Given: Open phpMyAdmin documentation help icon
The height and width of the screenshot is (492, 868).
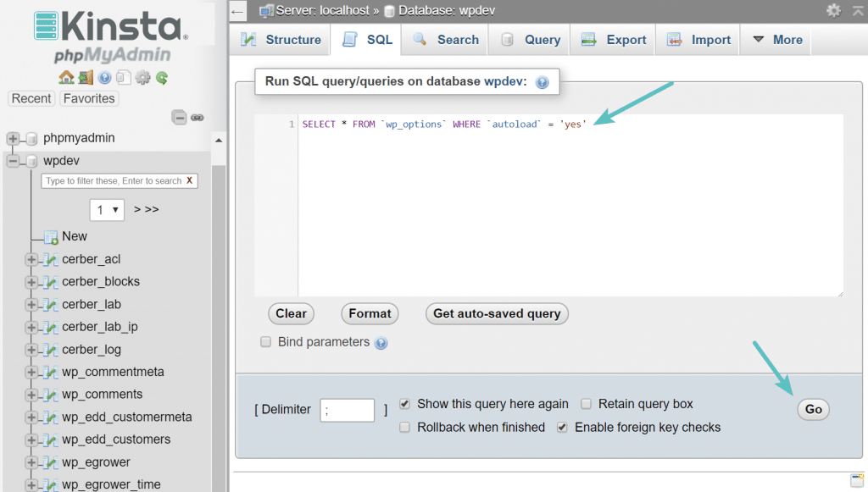Looking at the screenshot, I should tap(105, 78).
